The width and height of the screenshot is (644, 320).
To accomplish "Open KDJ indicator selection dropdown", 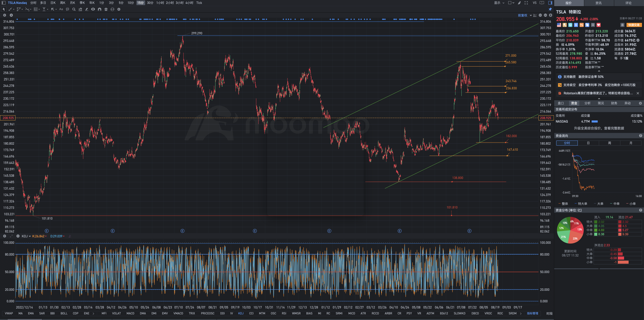I will coord(26,236).
